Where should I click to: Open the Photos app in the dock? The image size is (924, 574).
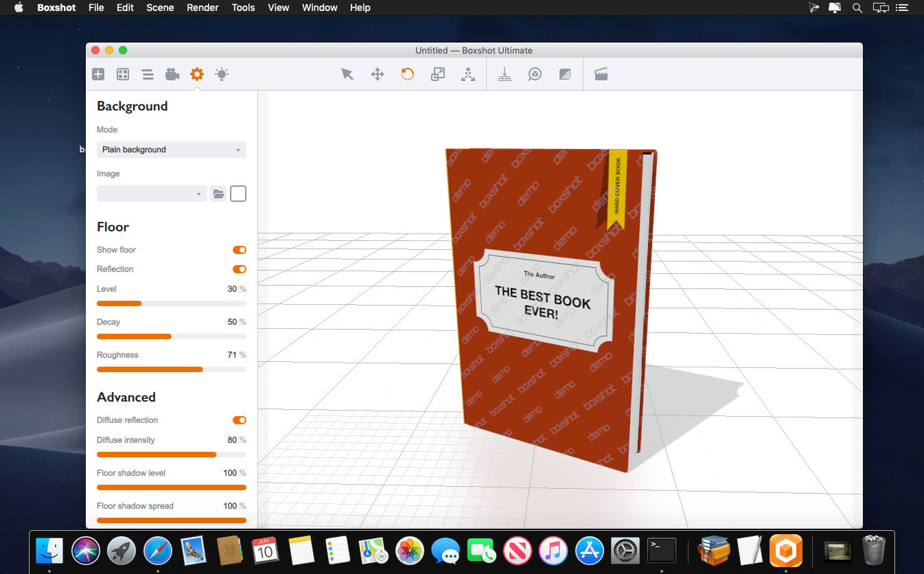click(410, 551)
